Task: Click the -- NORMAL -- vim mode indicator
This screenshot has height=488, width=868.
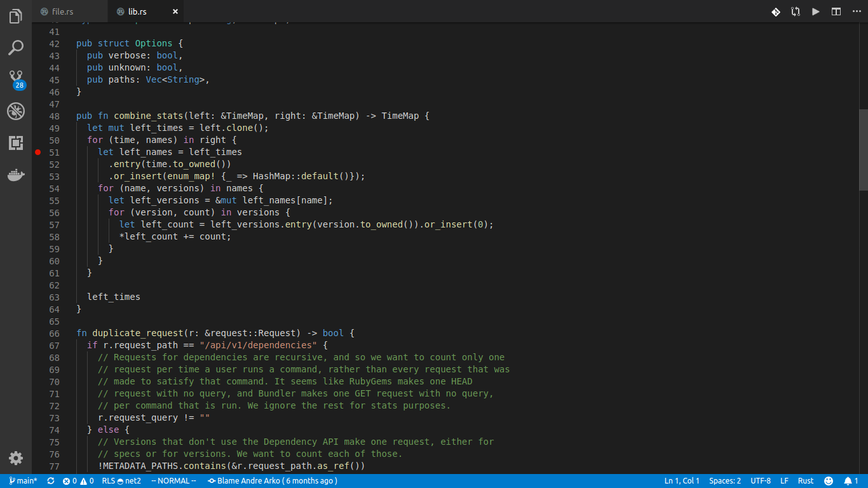Action: 174,481
